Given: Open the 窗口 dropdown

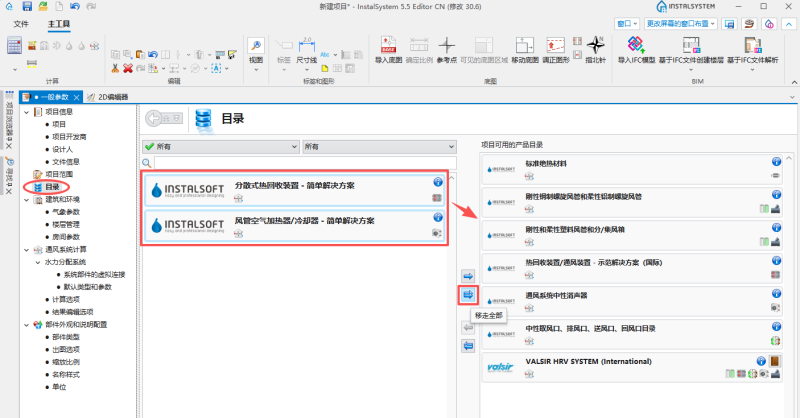Looking at the screenshot, I should (627, 24).
